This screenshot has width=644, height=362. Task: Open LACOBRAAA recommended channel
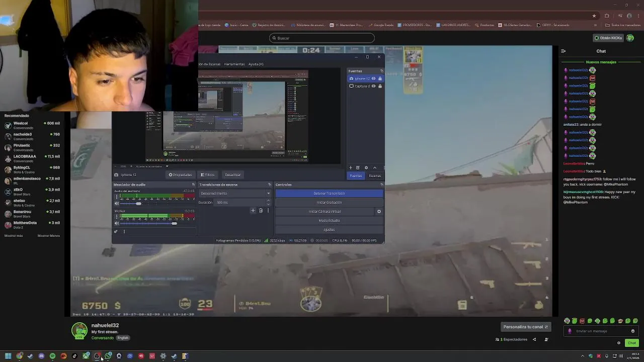[32, 158]
